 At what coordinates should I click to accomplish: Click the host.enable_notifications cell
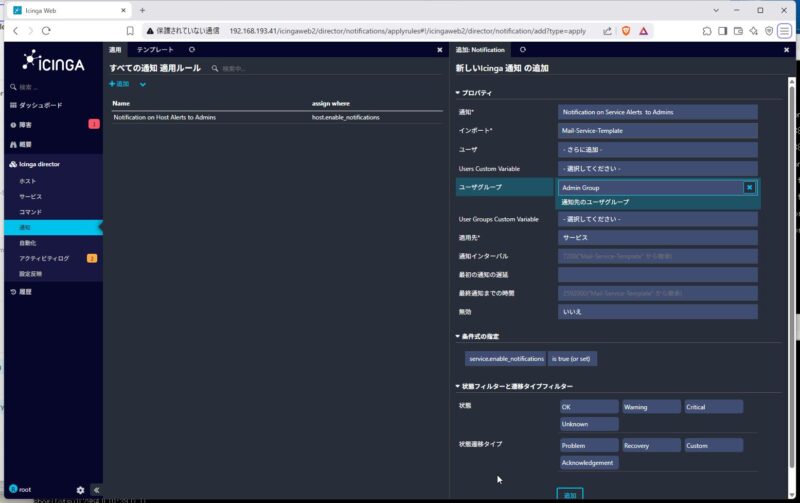pos(345,117)
